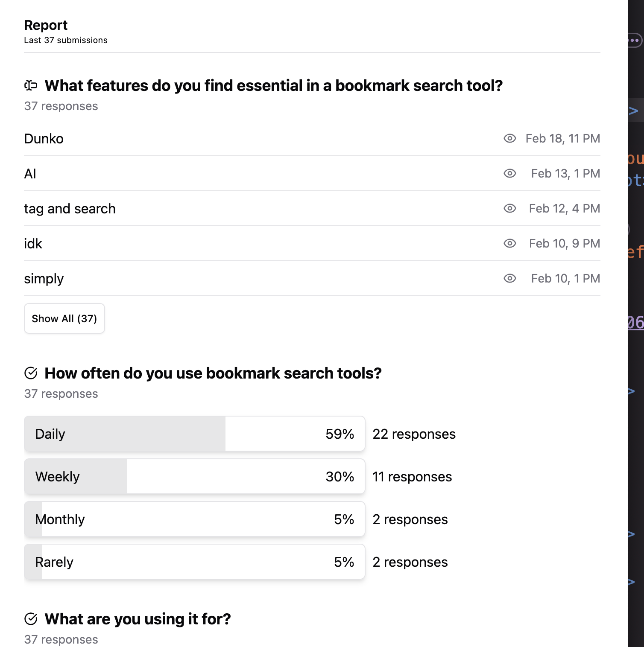644x647 pixels.
Task: Click the 'What features do you find essential' heading
Action: tap(274, 86)
